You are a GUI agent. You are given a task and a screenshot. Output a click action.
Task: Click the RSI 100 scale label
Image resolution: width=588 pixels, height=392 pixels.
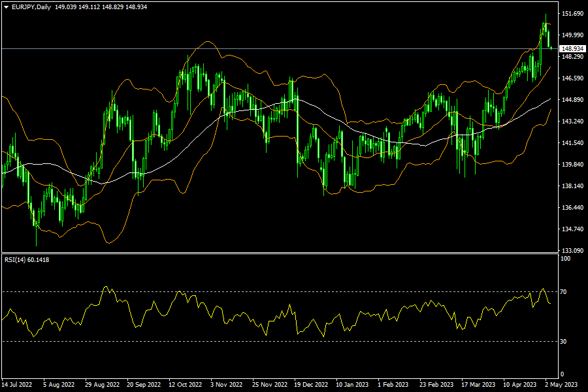565,259
